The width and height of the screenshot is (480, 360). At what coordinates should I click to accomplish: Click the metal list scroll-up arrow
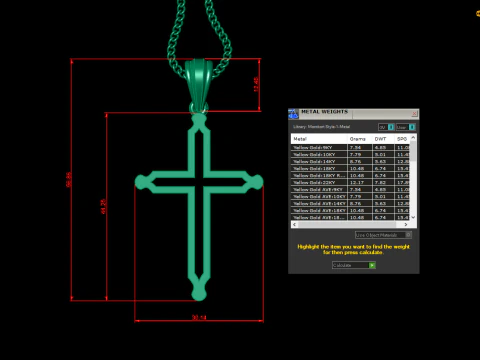[x=413, y=137]
